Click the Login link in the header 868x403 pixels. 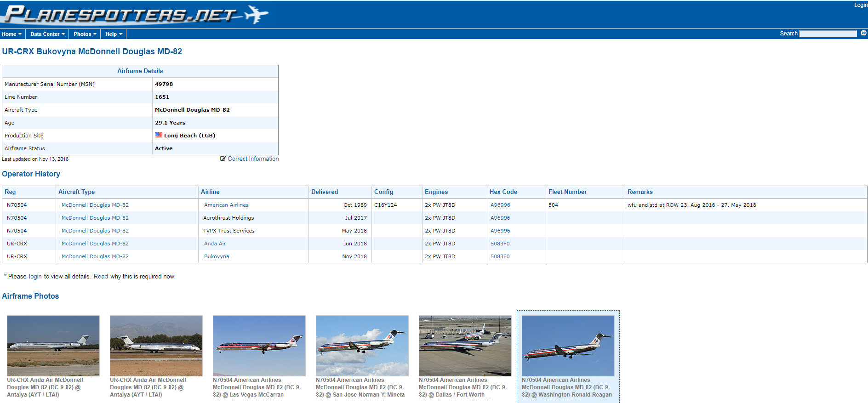860,5
